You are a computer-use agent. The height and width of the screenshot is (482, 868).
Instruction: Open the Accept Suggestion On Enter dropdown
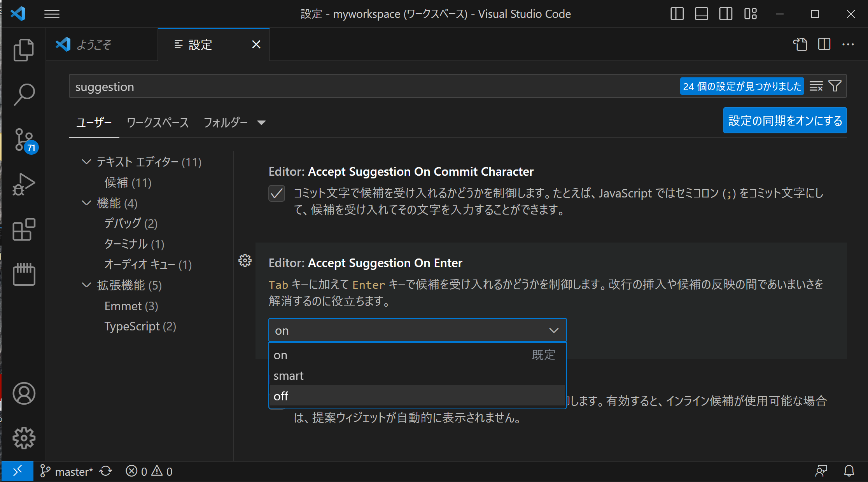pos(417,330)
